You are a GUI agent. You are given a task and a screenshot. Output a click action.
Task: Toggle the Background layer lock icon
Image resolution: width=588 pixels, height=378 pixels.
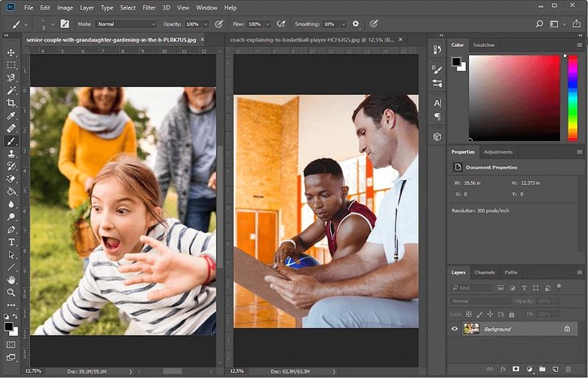pyautogui.click(x=567, y=329)
